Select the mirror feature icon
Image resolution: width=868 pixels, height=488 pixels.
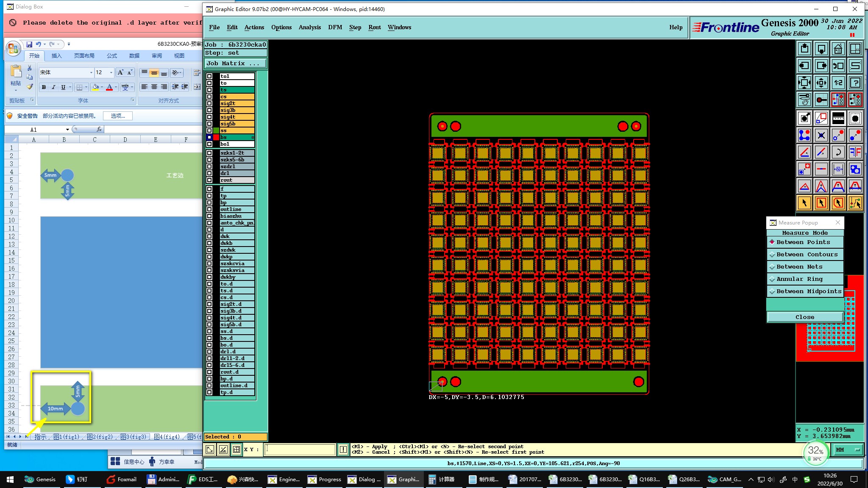[855, 152]
